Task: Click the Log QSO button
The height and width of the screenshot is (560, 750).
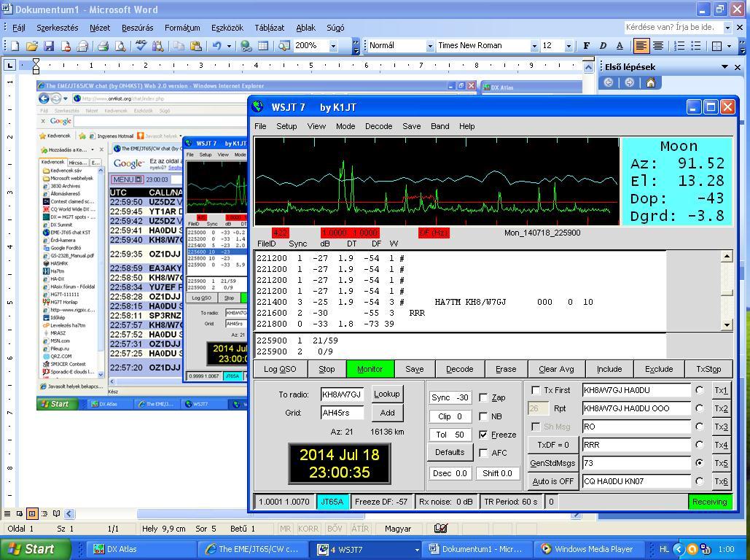Action: pyautogui.click(x=280, y=369)
